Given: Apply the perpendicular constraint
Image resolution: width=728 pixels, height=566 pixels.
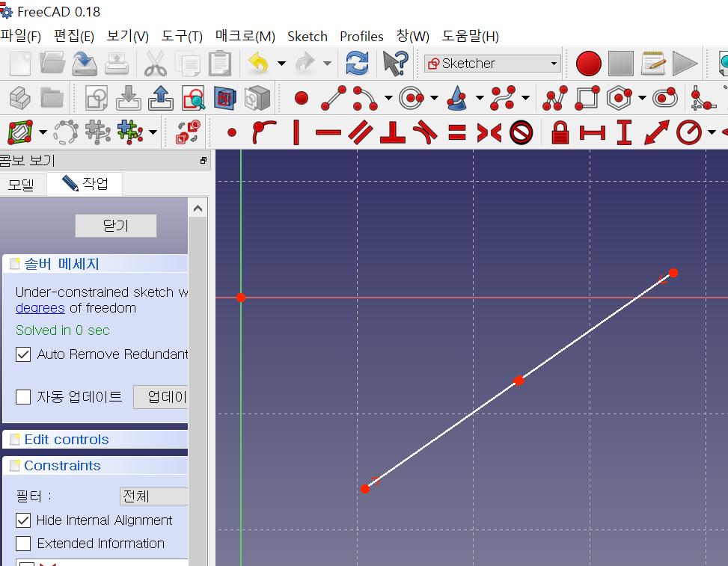Looking at the screenshot, I should coord(393,132).
